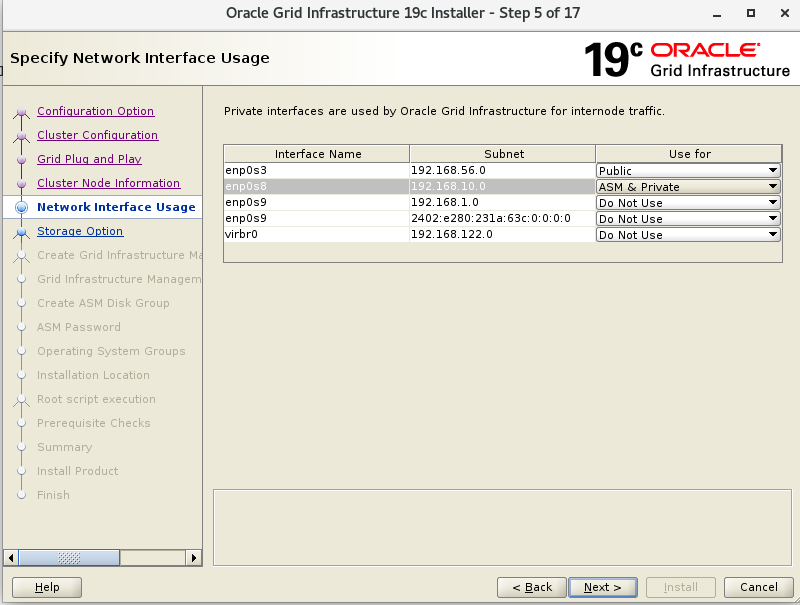This screenshot has width=800, height=605.
Task: Proceed with the Next button
Action: point(603,587)
